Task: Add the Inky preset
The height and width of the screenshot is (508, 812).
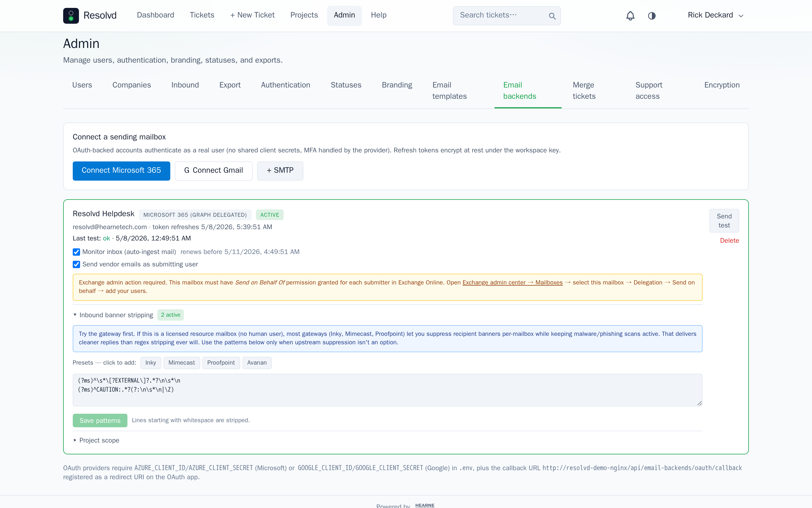Action: (150, 363)
